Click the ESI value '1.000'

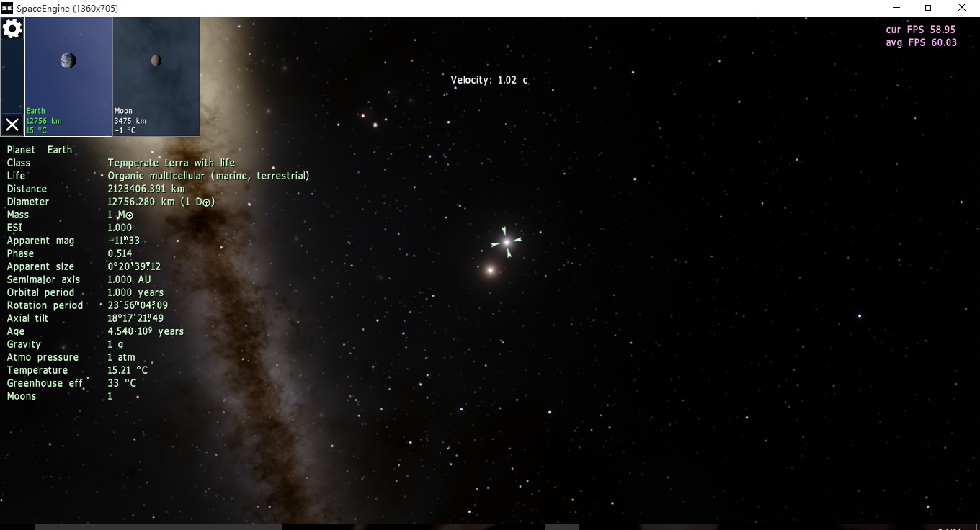pos(120,228)
